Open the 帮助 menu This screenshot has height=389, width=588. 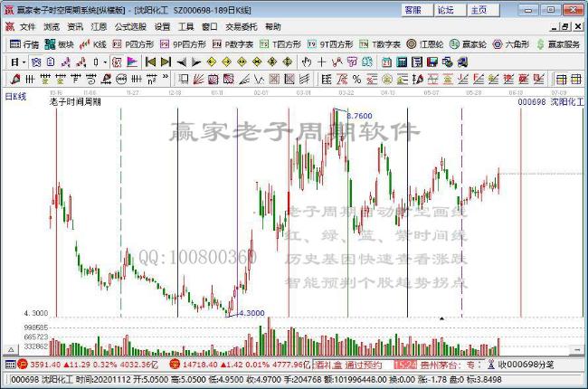273,26
